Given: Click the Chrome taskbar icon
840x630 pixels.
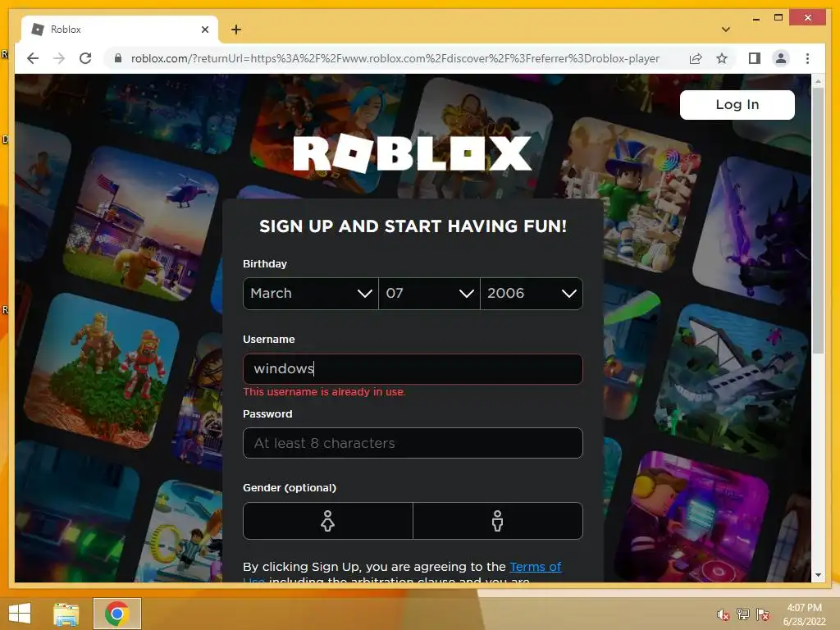Looking at the screenshot, I should [x=117, y=614].
